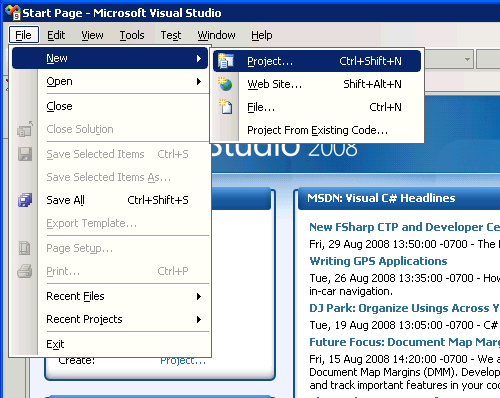
Task: Choose Exit from the File menu
Action: [x=110, y=344]
